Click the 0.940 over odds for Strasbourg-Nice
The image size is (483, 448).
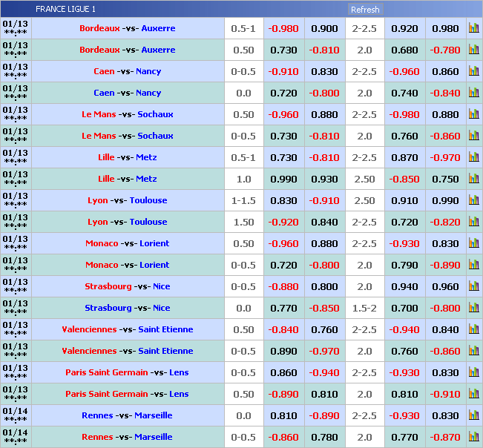coord(404,286)
